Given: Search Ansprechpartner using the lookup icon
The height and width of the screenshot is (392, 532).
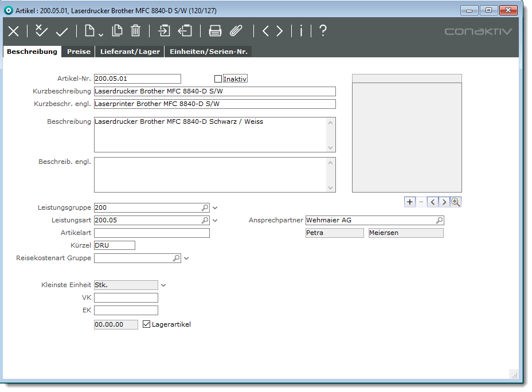Looking at the screenshot, I should point(439,220).
